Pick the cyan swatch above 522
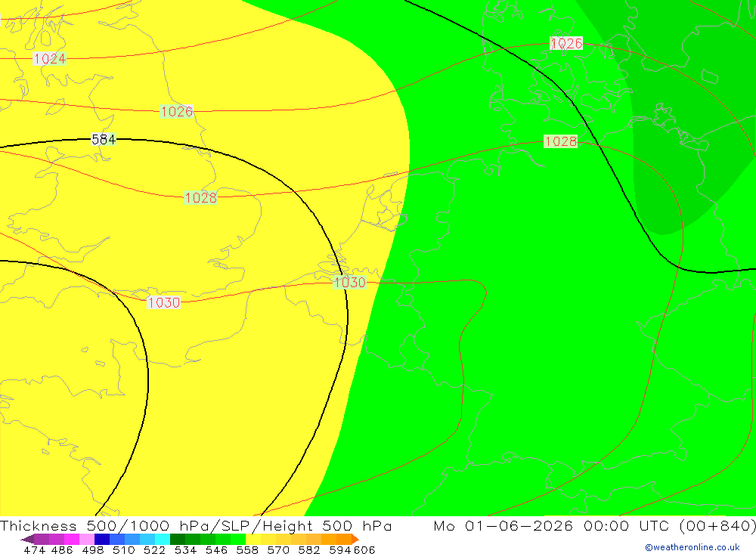 [163, 539]
